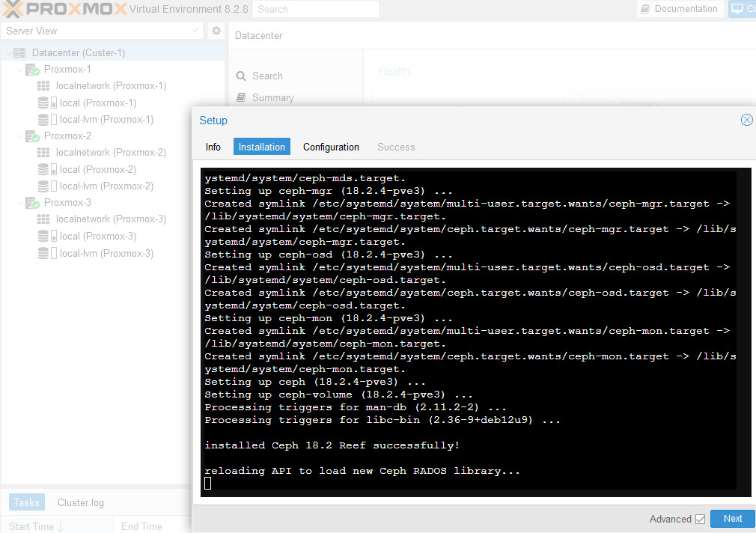Toggle the Advanced checkbox
The height and width of the screenshot is (533, 756).
[700, 519]
